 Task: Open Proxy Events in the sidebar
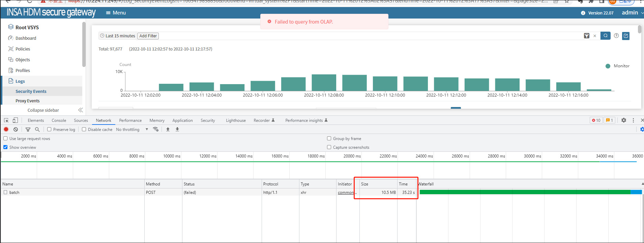[27, 101]
